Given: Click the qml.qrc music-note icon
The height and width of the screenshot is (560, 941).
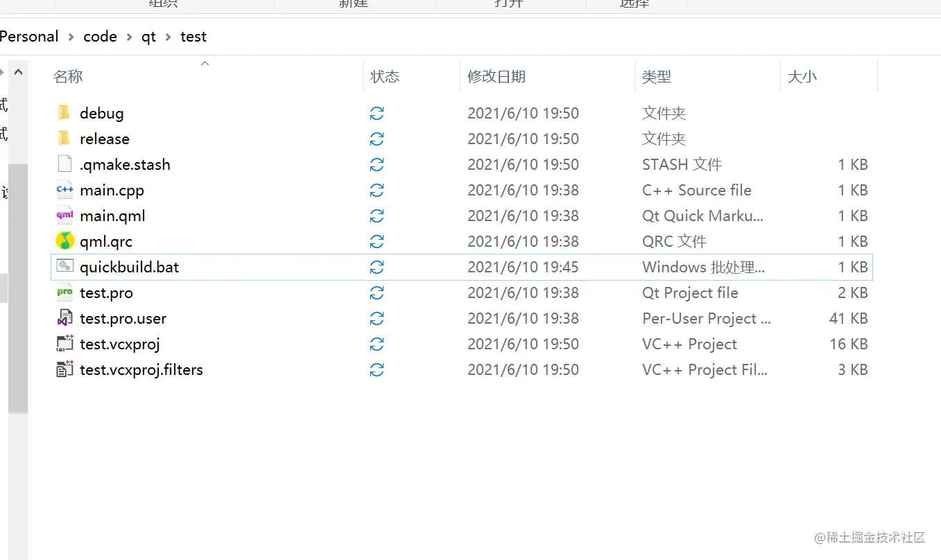Looking at the screenshot, I should coord(64,241).
